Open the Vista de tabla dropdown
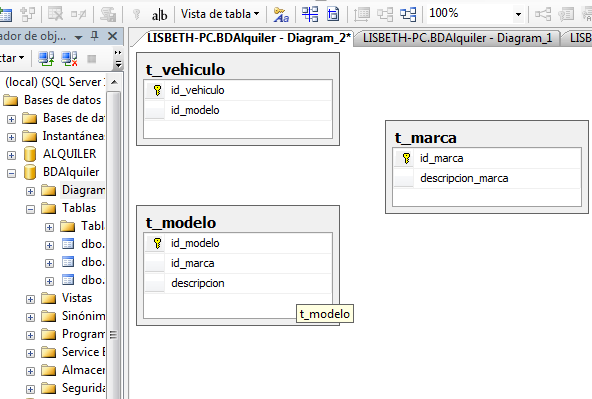Screen dimensions: 592x399 (220, 14)
